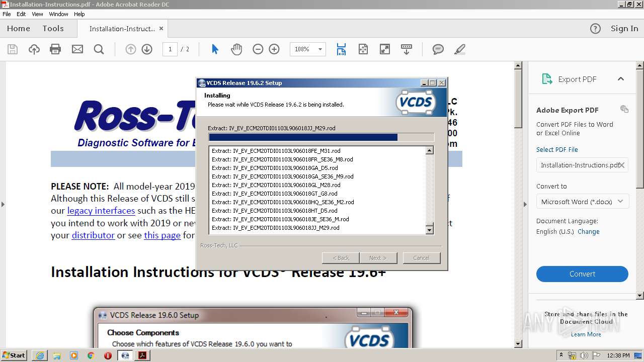Switch to the Tools tab

coord(53,29)
